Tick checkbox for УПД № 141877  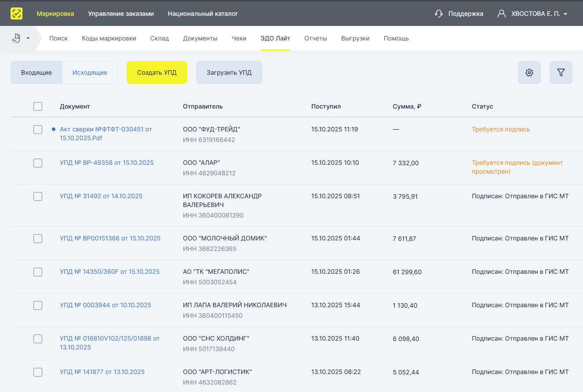(38, 372)
